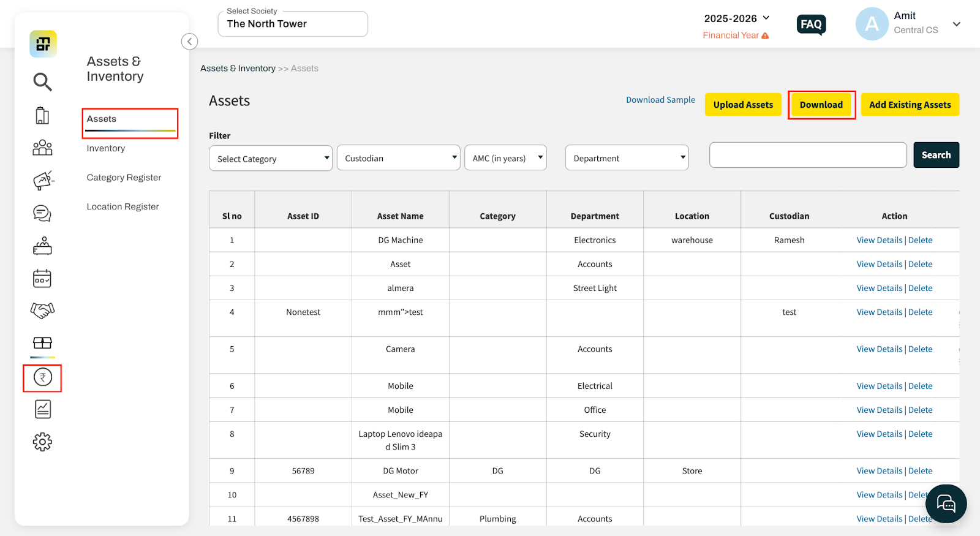
Task: Click the yellow Download button
Action: (821, 105)
